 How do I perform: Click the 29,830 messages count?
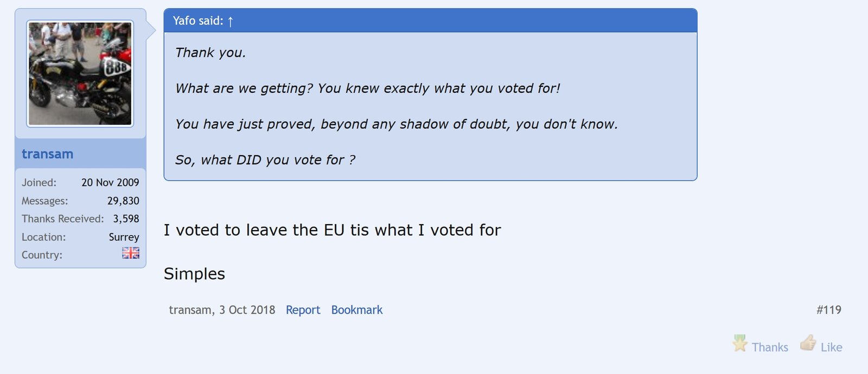pyautogui.click(x=123, y=201)
